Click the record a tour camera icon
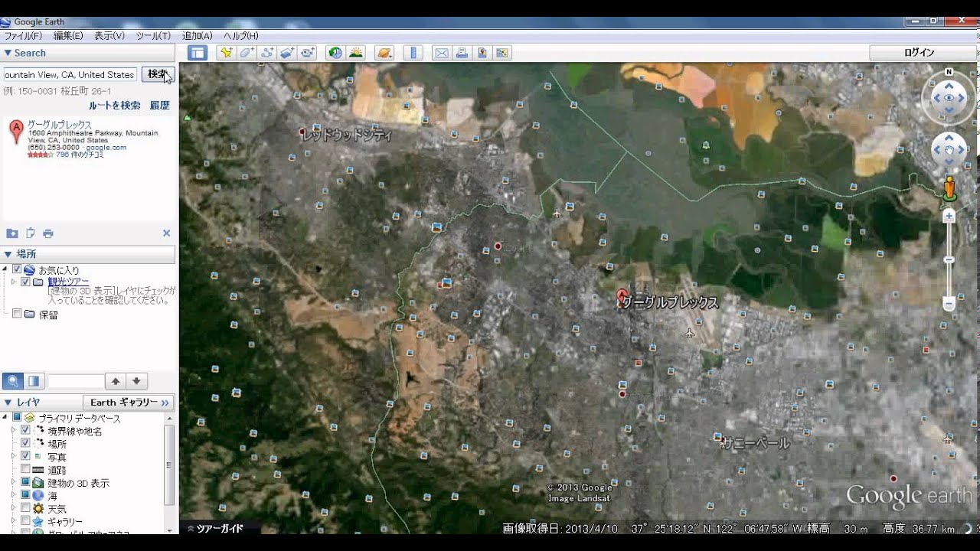The height and width of the screenshot is (551, 980). (x=308, y=53)
